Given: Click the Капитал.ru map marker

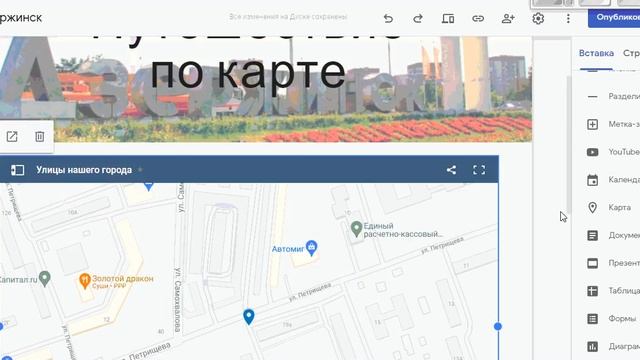Looking at the screenshot, I should (44, 278).
